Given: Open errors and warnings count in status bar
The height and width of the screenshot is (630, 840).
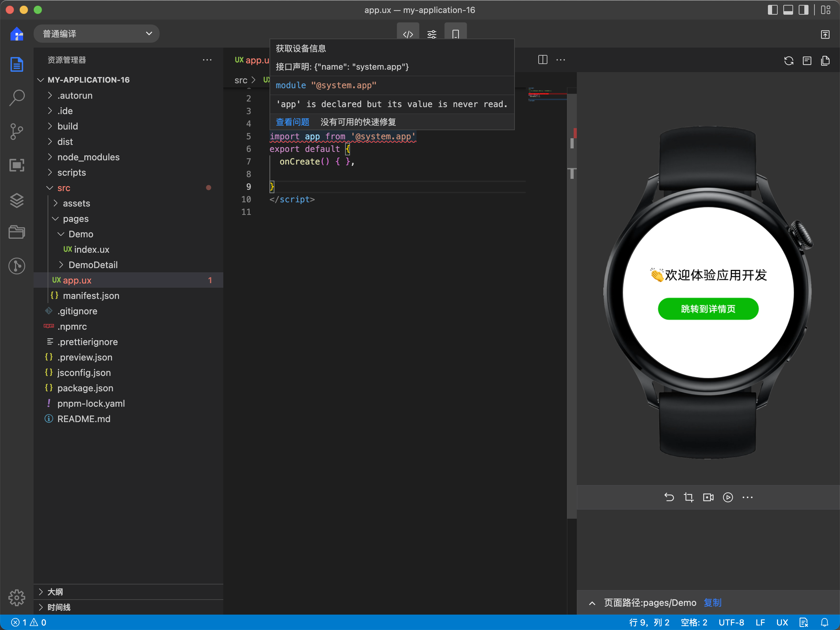Looking at the screenshot, I should (29, 622).
